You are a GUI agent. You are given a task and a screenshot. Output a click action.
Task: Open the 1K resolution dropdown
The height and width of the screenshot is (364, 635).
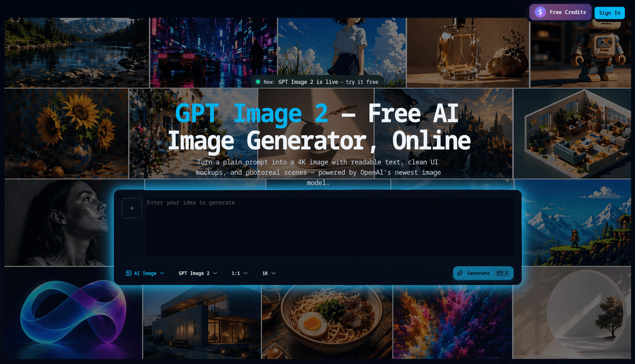pos(269,273)
